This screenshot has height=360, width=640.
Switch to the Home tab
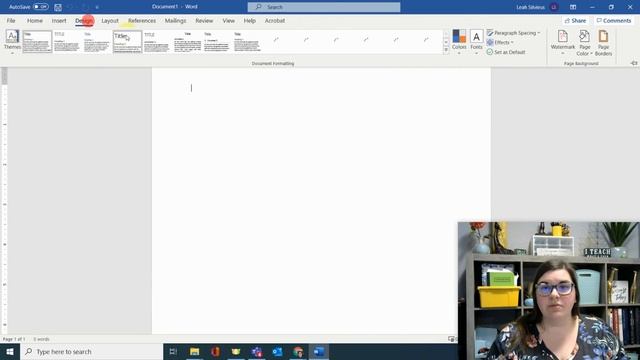tap(35, 20)
